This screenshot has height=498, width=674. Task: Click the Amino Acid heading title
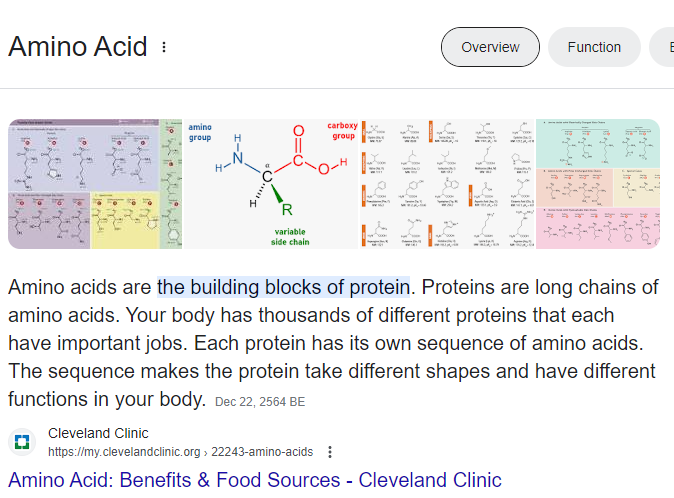click(77, 46)
